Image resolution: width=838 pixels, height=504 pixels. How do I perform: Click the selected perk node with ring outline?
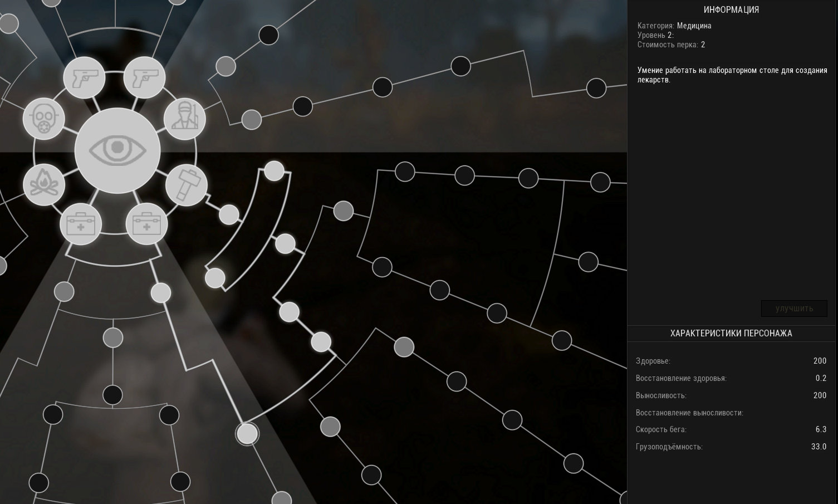247,434
